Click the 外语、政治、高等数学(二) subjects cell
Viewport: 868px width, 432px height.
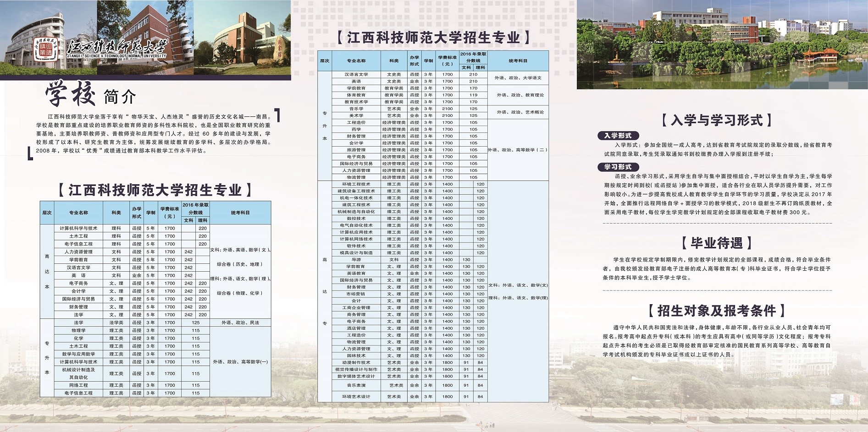pyautogui.click(x=518, y=150)
